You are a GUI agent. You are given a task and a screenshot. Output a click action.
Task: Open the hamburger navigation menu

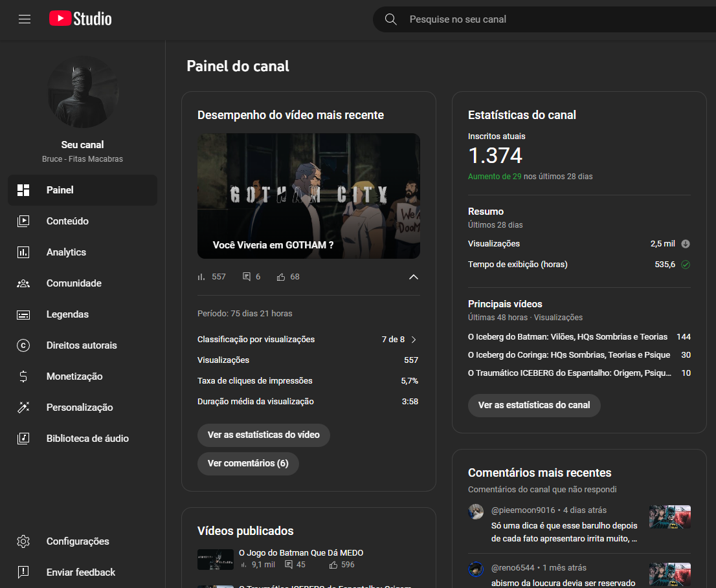tap(25, 19)
